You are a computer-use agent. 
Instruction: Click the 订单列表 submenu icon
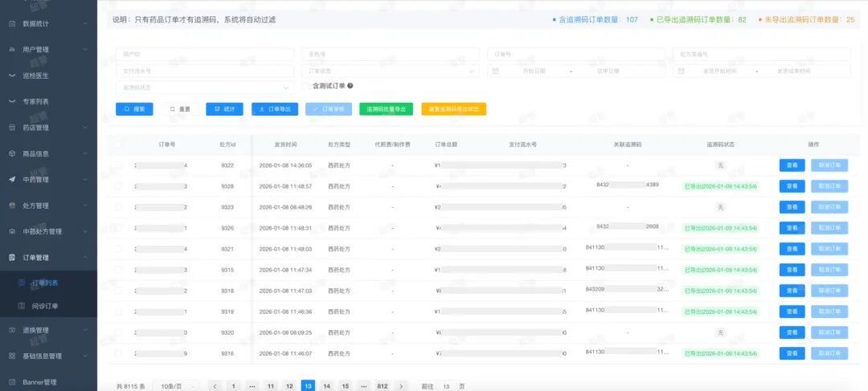(x=22, y=283)
